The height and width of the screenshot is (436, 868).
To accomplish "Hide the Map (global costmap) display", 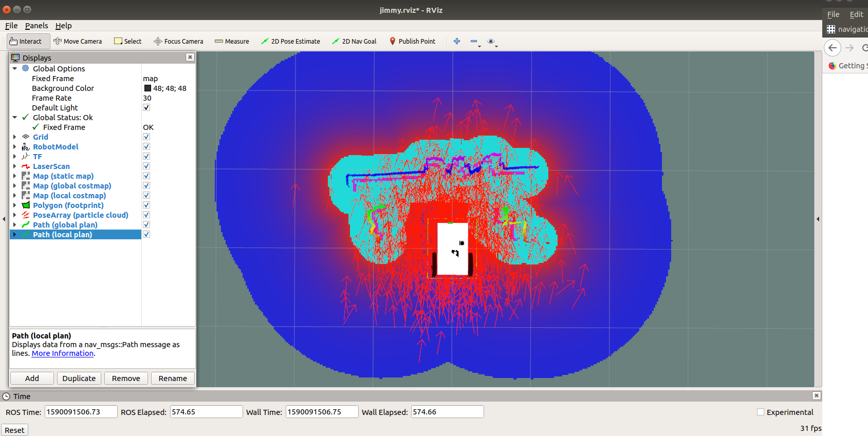I will click(x=146, y=185).
